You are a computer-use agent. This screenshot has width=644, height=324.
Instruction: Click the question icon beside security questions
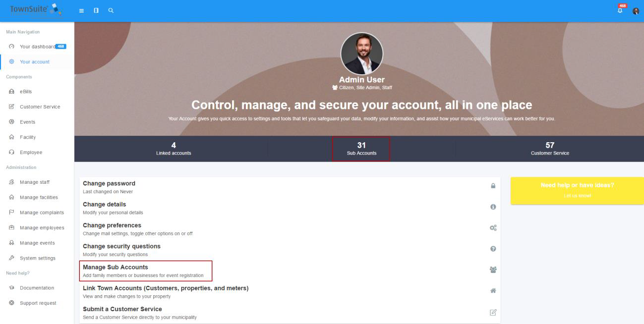pyautogui.click(x=493, y=249)
